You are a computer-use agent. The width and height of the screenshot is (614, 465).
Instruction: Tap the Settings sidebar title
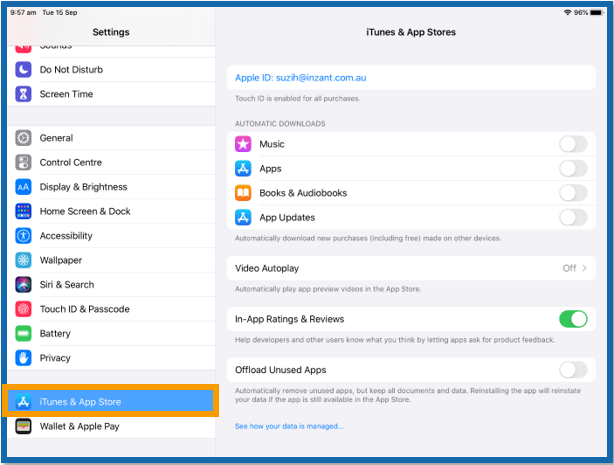pyautogui.click(x=111, y=32)
